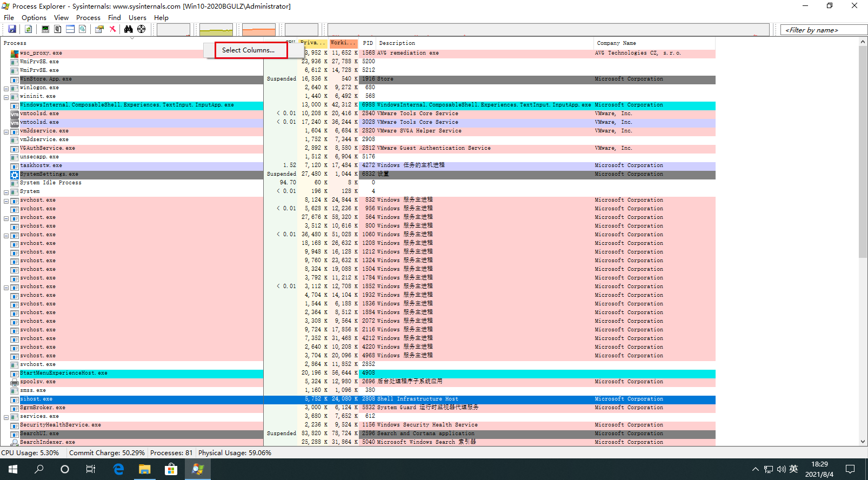Open the notification center icon
Screen dimensions: 868x480
[850, 469]
